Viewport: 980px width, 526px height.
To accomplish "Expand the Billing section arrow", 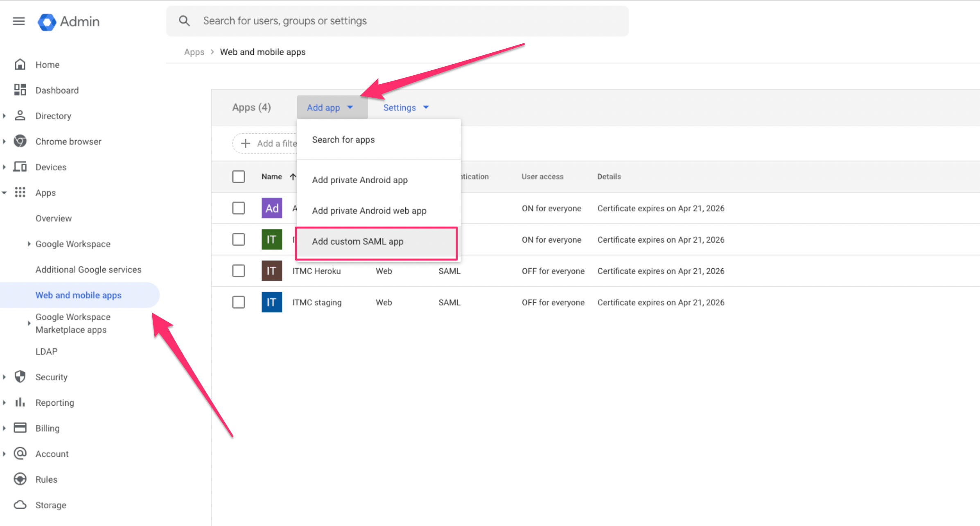I will (4, 428).
